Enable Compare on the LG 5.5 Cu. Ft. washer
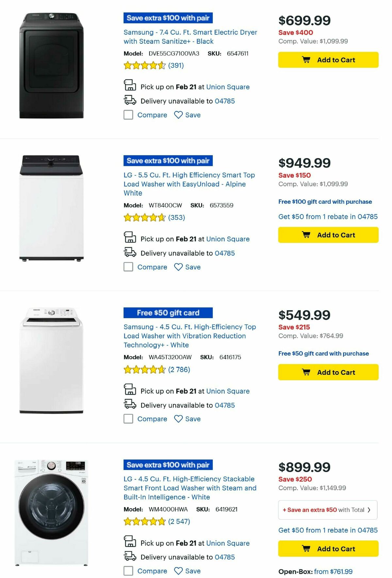The image size is (392, 578). point(128,267)
